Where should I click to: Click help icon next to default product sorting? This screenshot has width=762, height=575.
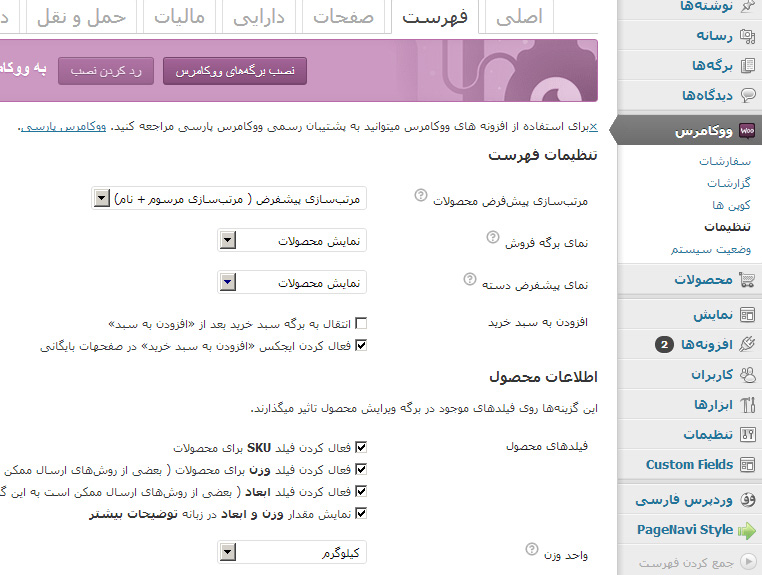tap(420, 195)
